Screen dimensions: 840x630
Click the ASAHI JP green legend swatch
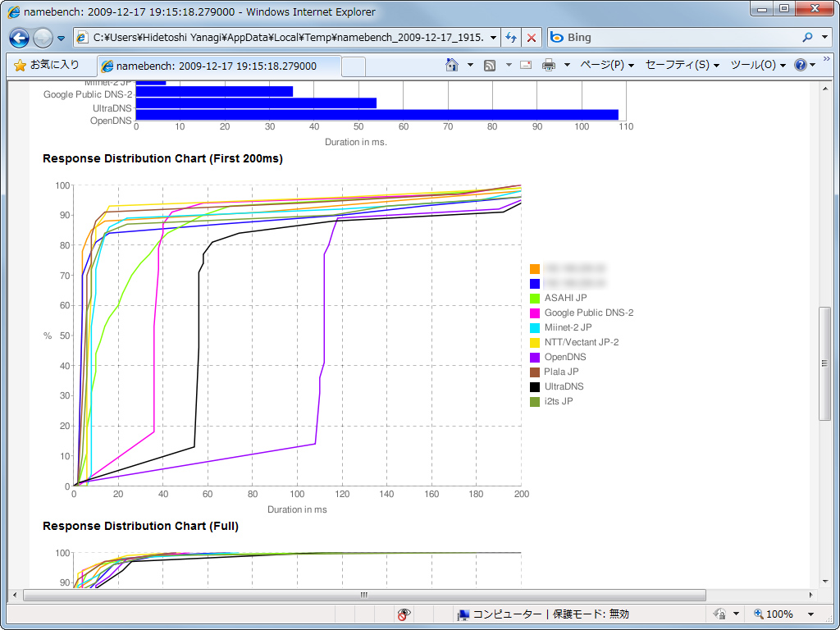click(x=535, y=299)
